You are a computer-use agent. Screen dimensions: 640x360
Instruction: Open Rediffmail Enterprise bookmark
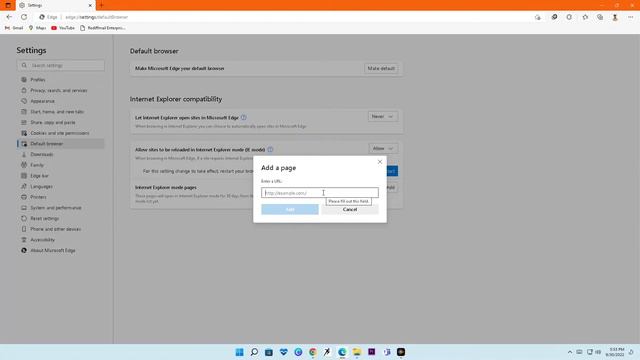(x=103, y=28)
